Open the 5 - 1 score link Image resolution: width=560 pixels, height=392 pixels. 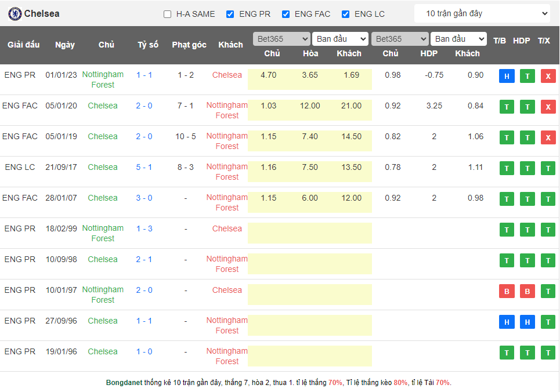(x=144, y=167)
